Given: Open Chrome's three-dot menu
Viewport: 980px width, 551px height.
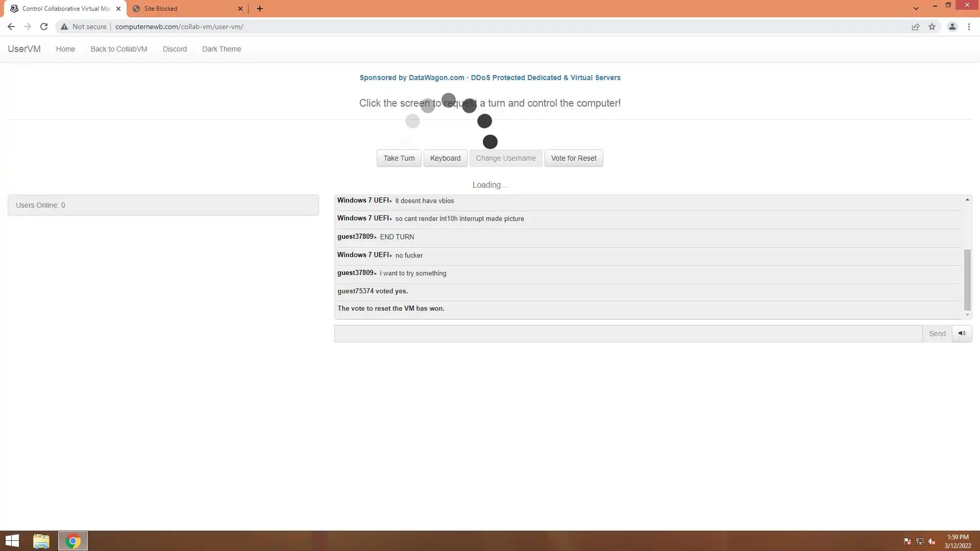Looking at the screenshot, I should pyautogui.click(x=969, y=27).
